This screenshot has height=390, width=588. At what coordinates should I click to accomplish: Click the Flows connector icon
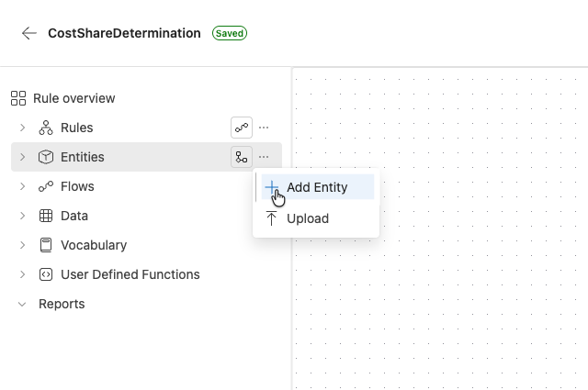click(x=46, y=186)
